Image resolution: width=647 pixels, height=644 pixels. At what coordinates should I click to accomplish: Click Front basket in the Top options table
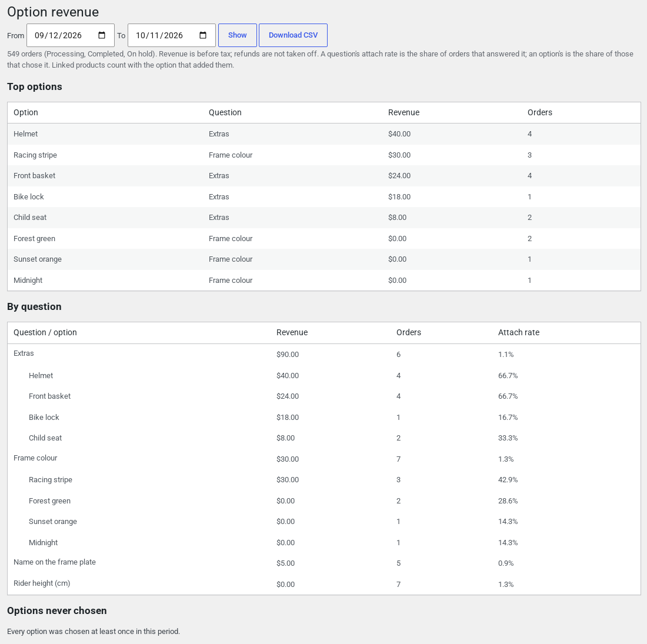pyautogui.click(x=34, y=176)
